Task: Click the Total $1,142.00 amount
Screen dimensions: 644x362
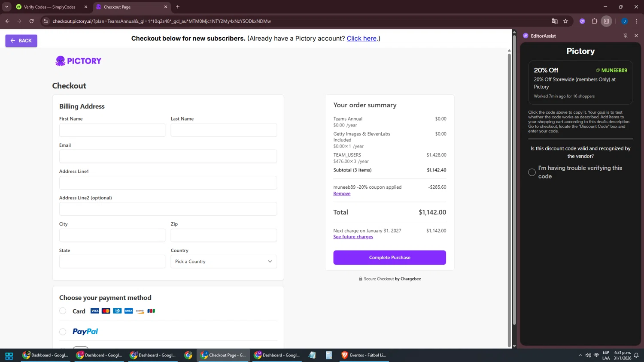Action: [x=432, y=212]
